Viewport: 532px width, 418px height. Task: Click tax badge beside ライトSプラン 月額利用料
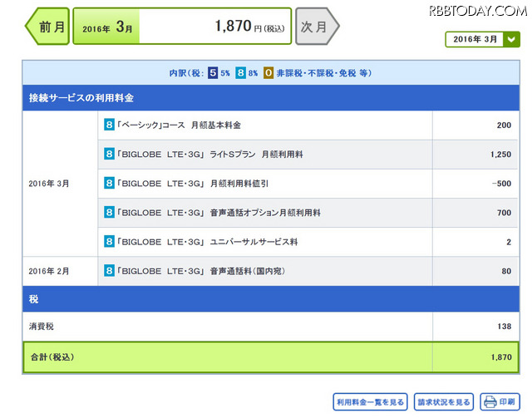click(109, 154)
